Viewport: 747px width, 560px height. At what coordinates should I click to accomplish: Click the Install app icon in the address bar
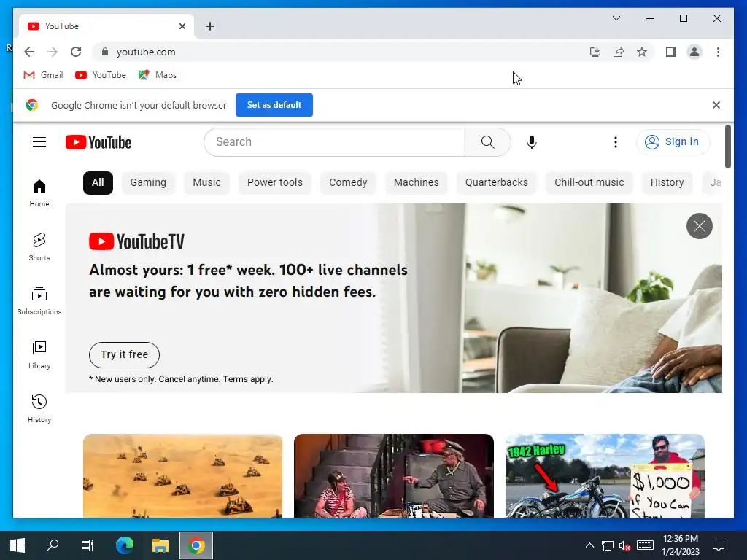coord(595,52)
